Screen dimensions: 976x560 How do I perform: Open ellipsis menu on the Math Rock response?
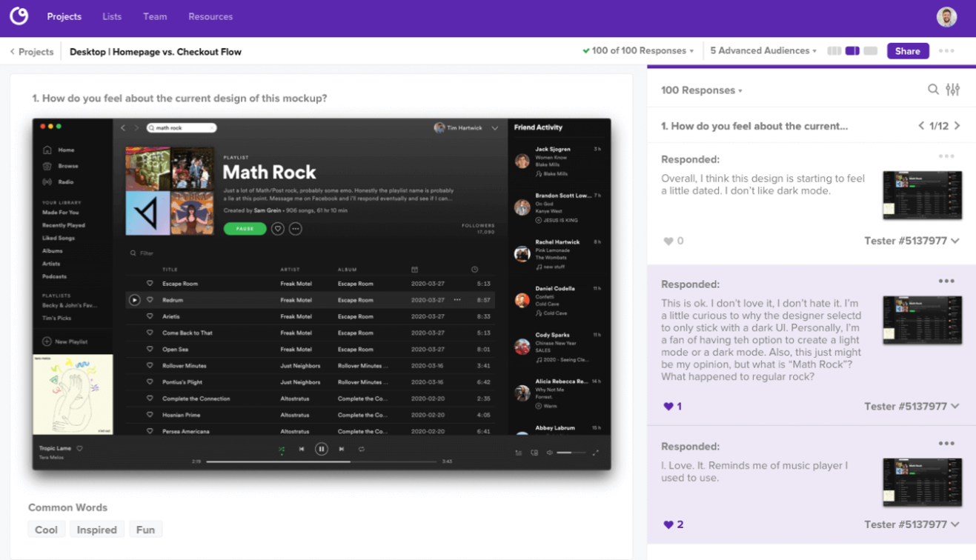[x=946, y=281]
